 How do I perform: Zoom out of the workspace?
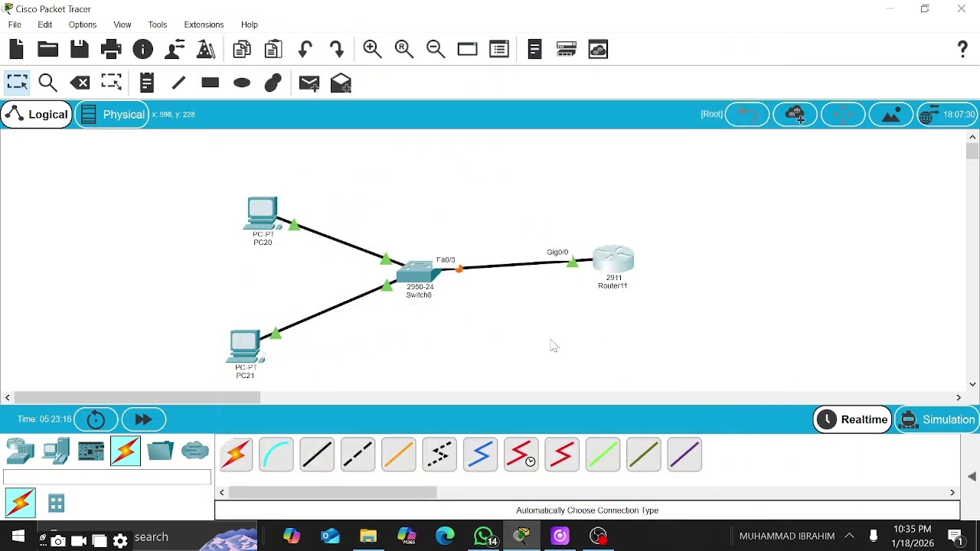point(436,50)
